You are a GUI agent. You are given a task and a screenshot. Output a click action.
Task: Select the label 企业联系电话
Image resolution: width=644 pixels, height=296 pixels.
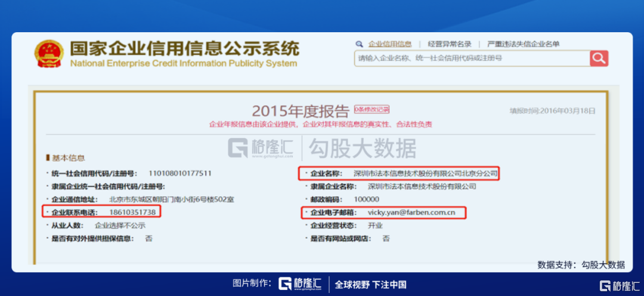pyautogui.click(x=75, y=212)
